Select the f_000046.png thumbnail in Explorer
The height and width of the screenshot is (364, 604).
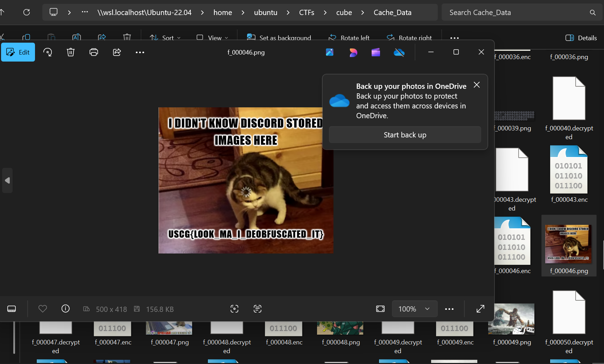click(569, 245)
